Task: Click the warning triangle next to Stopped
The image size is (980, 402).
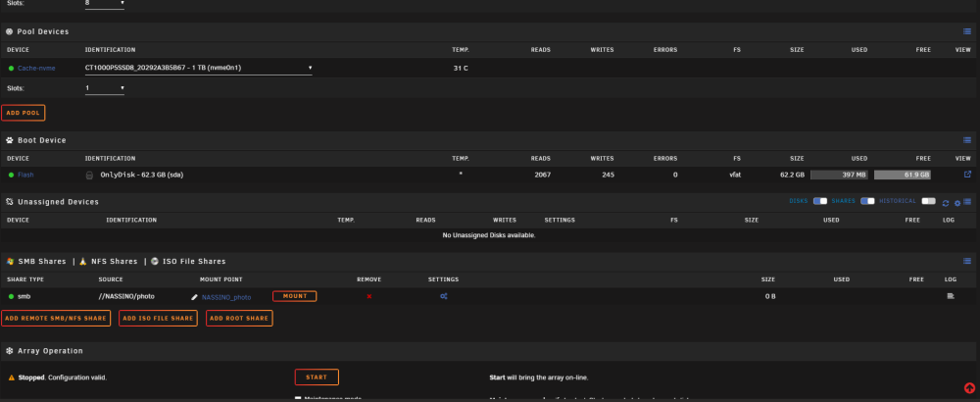Action: click(11, 377)
